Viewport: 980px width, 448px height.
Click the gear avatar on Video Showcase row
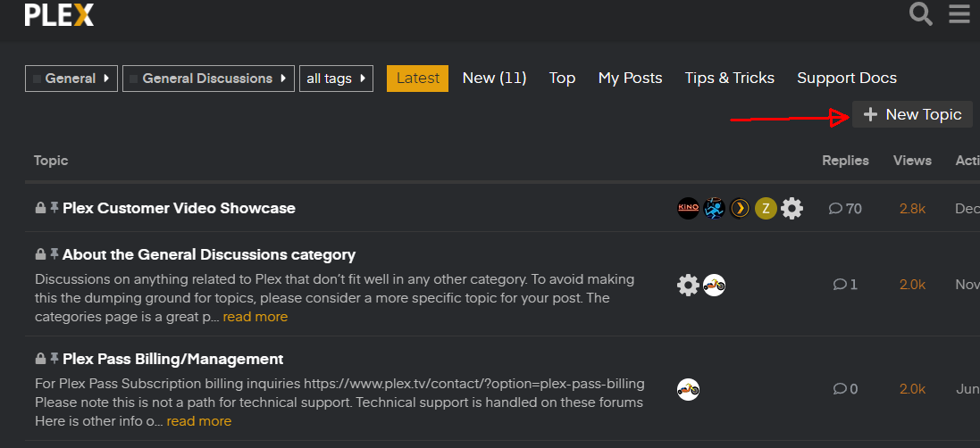pyautogui.click(x=792, y=209)
